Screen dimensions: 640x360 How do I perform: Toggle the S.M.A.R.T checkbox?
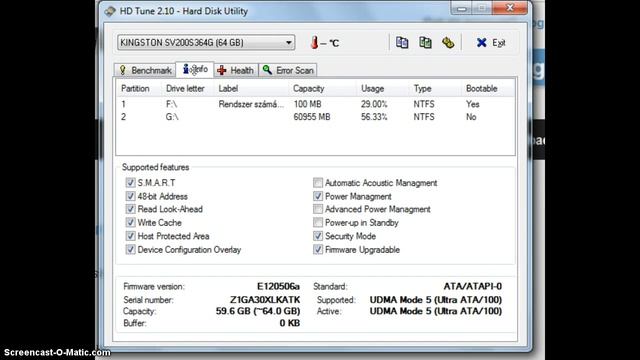[x=130, y=182]
